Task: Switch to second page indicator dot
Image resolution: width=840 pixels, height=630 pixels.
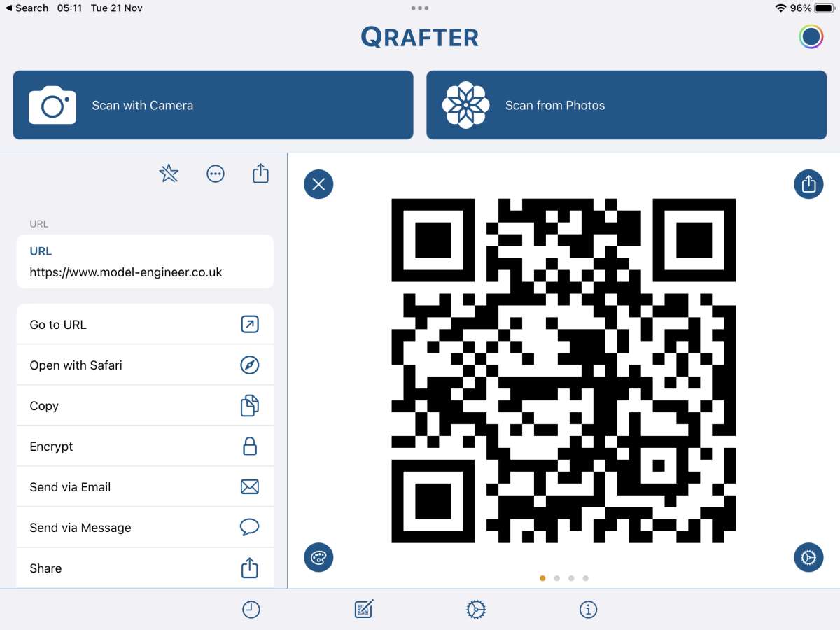Action: pos(557,578)
